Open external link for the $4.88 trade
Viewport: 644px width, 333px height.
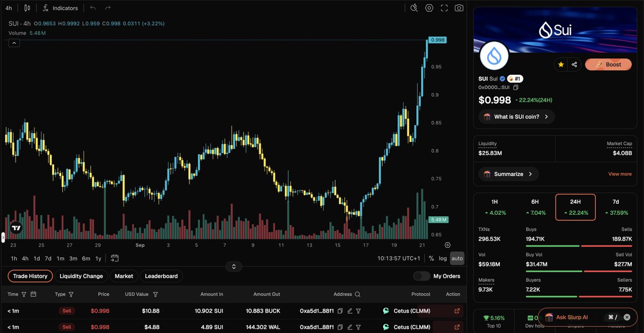coord(457,327)
